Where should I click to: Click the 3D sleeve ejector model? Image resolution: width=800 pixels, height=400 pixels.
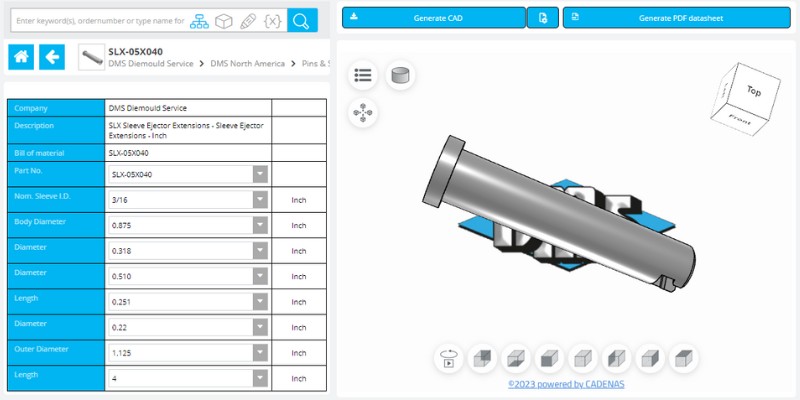(559, 213)
